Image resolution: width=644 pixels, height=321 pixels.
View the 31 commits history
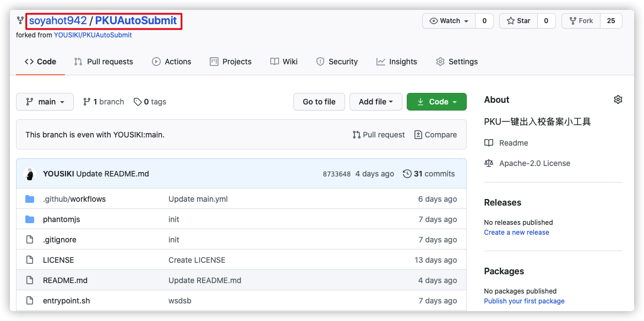[429, 174]
